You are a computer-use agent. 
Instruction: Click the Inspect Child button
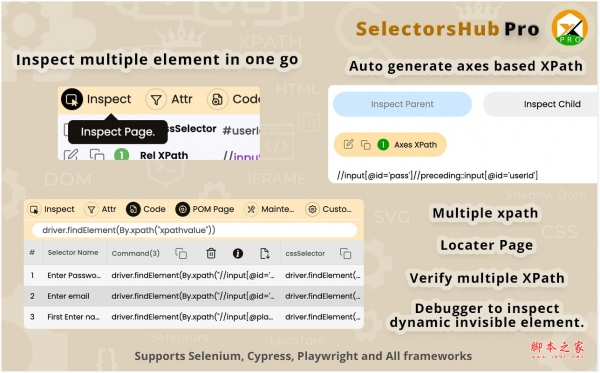point(540,104)
